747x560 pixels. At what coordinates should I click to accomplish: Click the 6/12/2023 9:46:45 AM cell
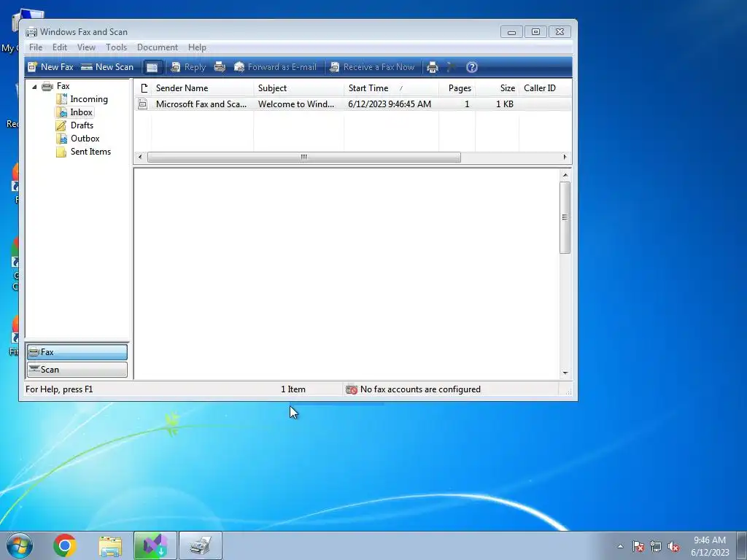(390, 104)
